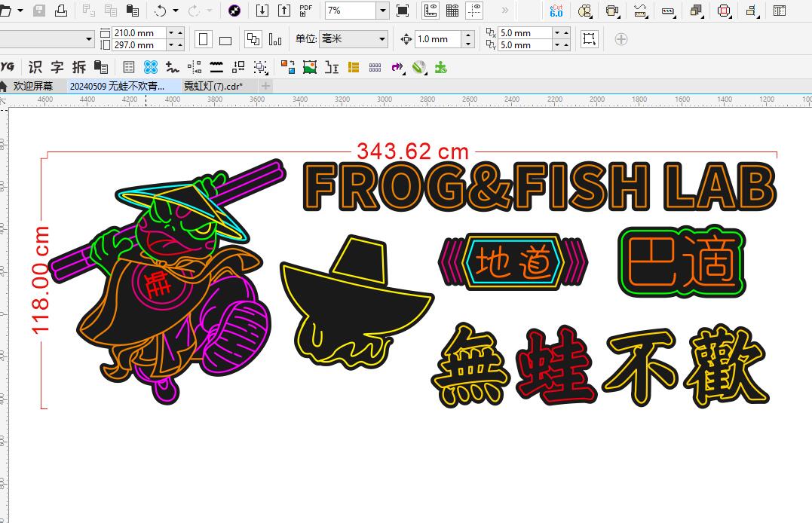Edit the page height 297.0 mm field
This screenshot has width=812, height=523.
point(139,45)
